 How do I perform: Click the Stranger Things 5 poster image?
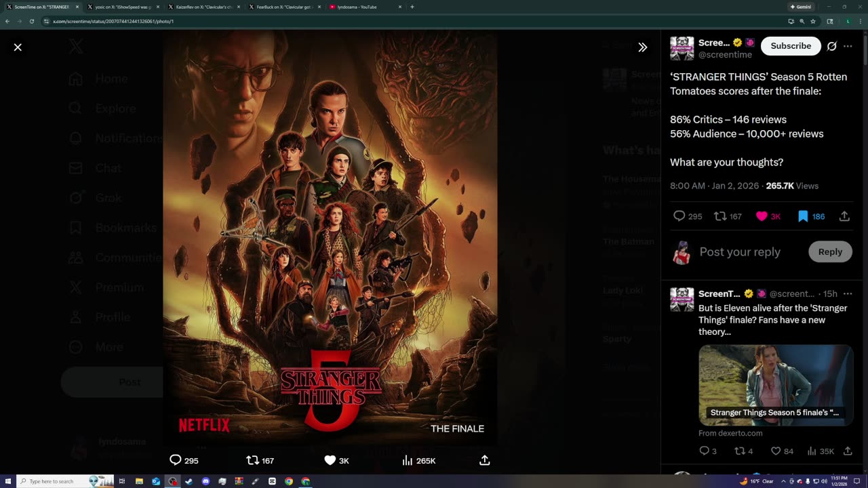(x=330, y=237)
